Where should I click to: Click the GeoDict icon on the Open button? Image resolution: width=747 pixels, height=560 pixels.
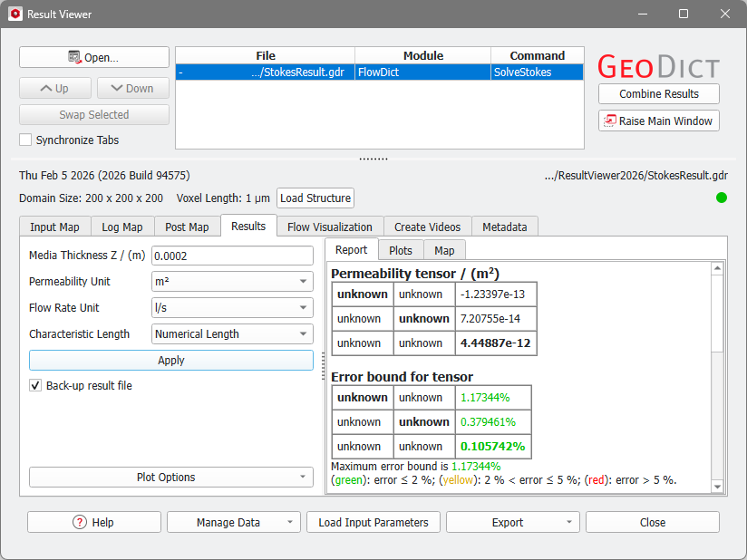73,58
